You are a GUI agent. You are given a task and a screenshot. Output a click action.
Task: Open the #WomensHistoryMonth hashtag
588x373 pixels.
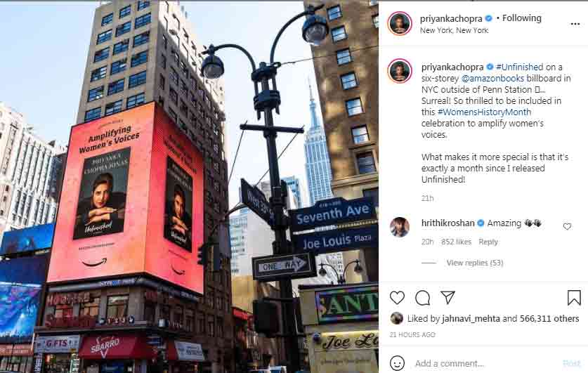(x=484, y=112)
